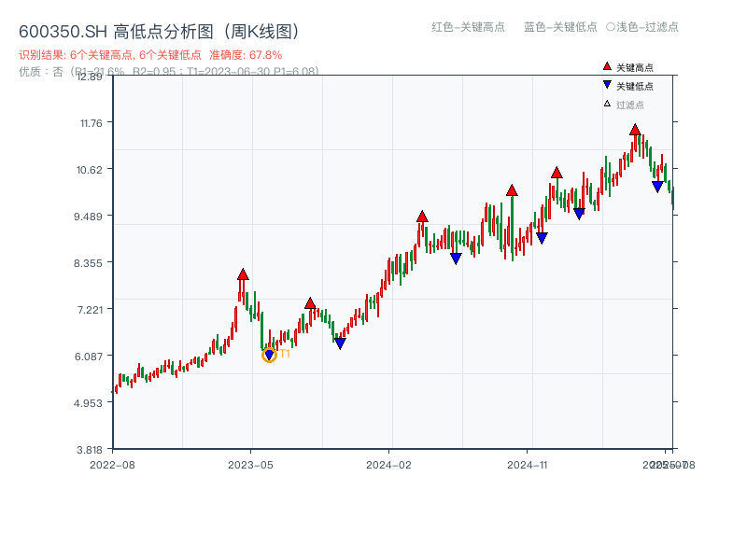
Task: Click the red 关键高点 legend triangle
Action: point(607,66)
